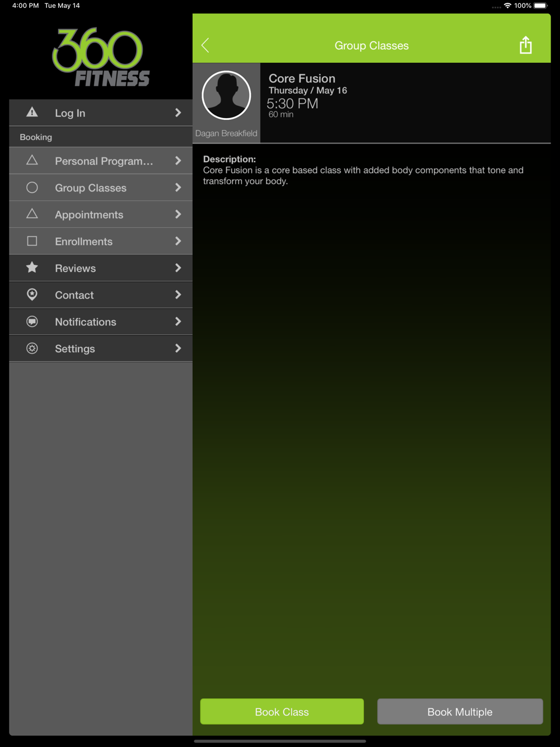560x747 pixels.
Task: Tap the back arrow in Group Classes header
Action: [x=206, y=45]
